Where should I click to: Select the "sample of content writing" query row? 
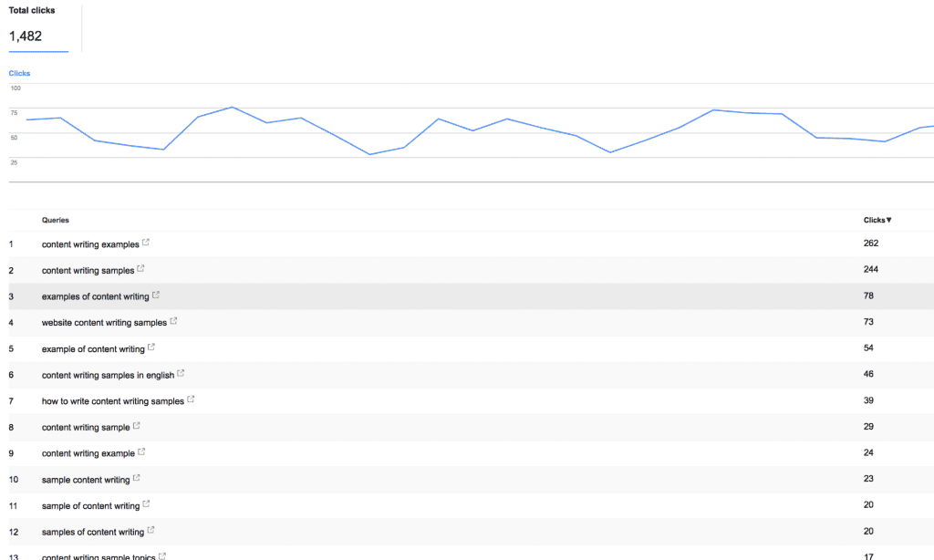[x=90, y=504]
